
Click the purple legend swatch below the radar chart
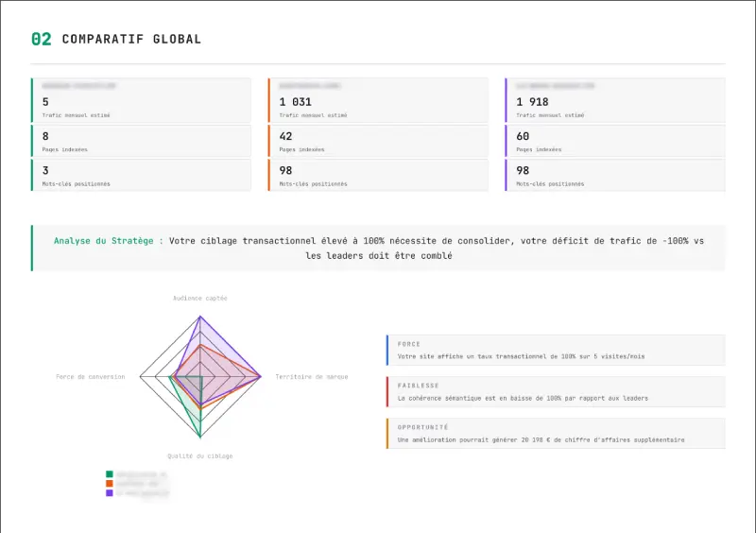pyautogui.click(x=110, y=493)
